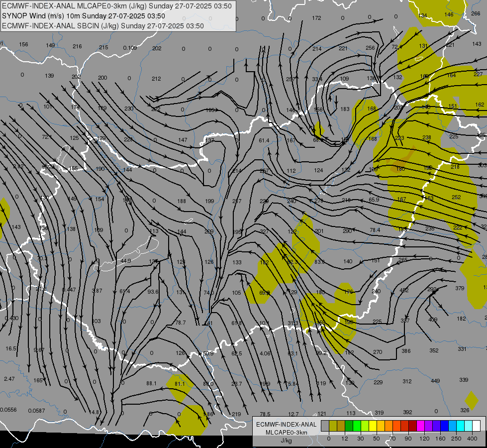
Task: Click the '0.447' value on the map
Action: coord(69,290)
